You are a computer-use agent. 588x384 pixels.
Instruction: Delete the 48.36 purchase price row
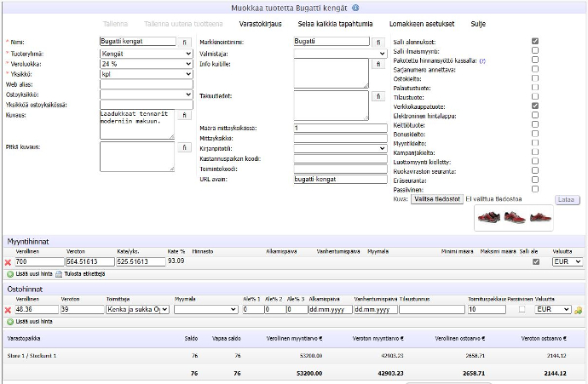tap(8, 310)
